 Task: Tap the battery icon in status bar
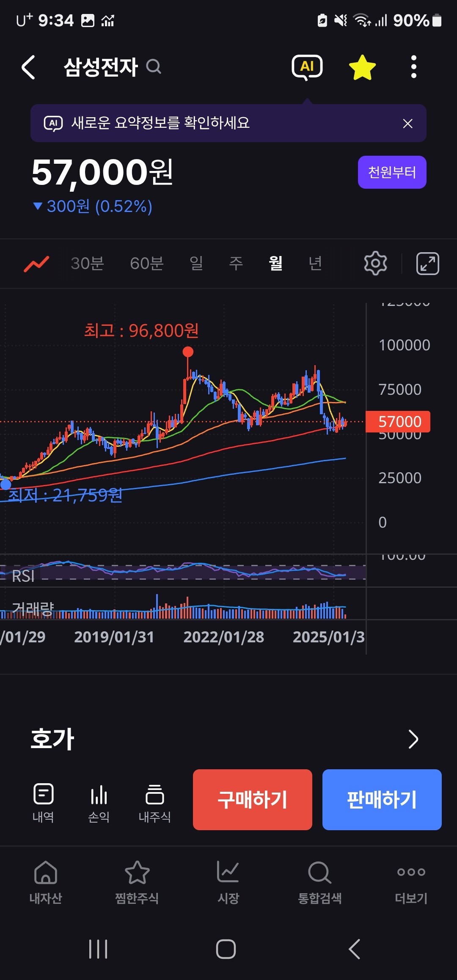pyautogui.click(x=437, y=20)
